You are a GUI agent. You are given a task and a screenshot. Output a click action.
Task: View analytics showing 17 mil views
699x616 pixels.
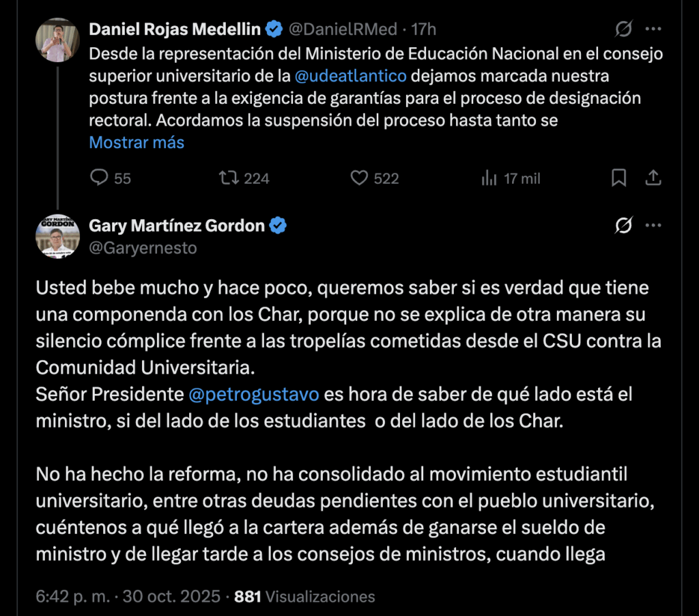pyautogui.click(x=489, y=178)
